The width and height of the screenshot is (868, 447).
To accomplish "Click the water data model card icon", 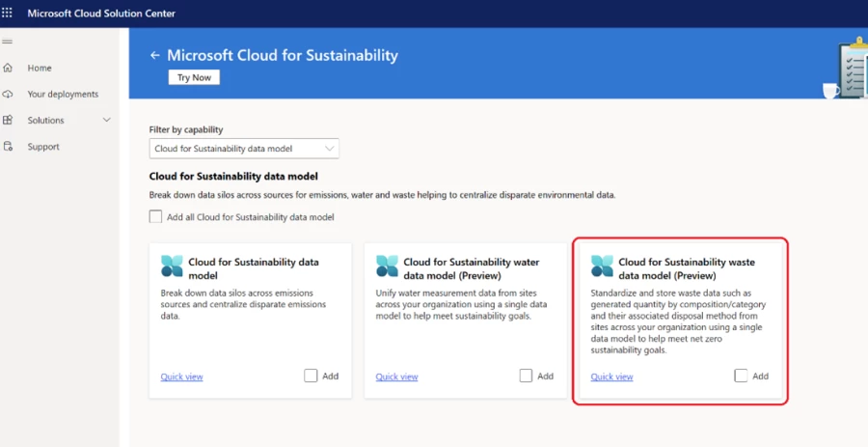I will pos(387,266).
